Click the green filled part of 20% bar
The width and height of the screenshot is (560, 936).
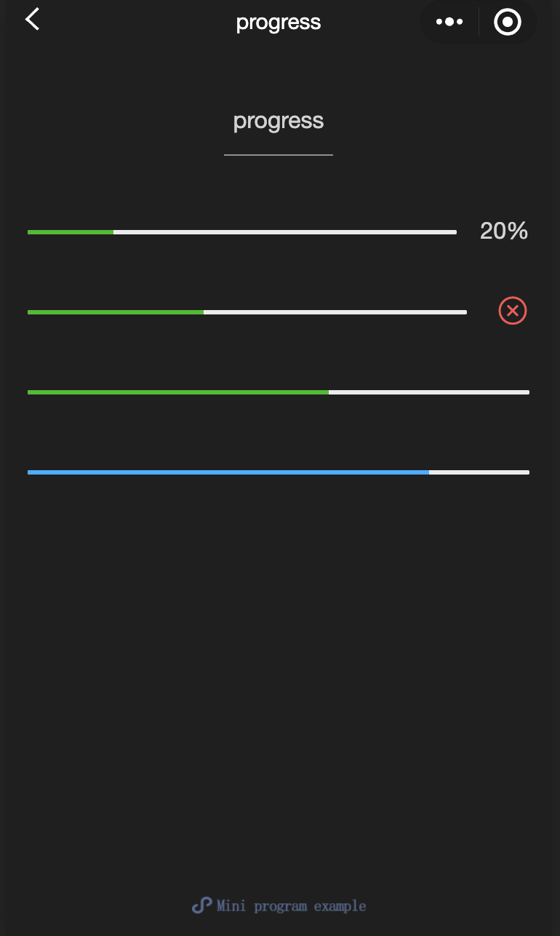coord(71,232)
